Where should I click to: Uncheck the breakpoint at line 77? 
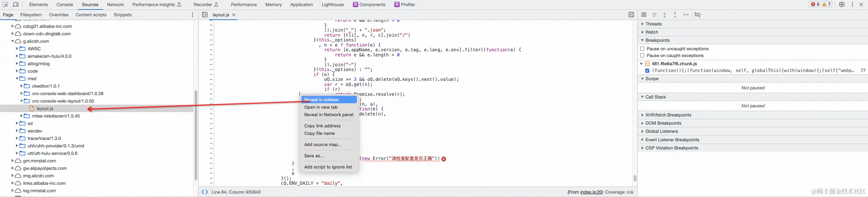[x=647, y=71]
